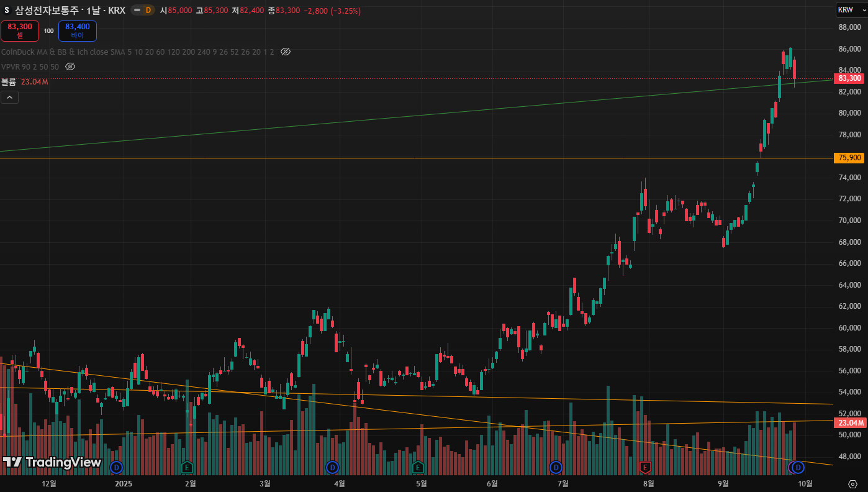Click the open value 시85,000
The height and width of the screenshot is (492, 868).
pyautogui.click(x=176, y=11)
